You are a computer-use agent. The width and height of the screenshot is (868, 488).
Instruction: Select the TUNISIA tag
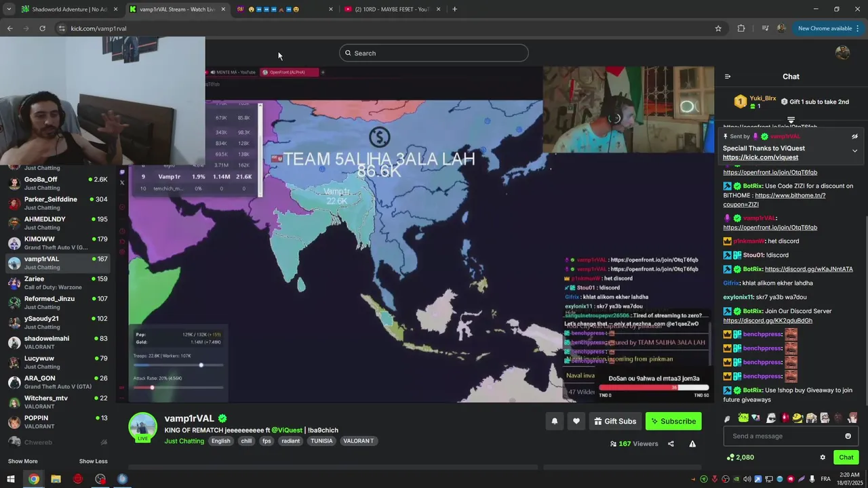pyautogui.click(x=321, y=441)
